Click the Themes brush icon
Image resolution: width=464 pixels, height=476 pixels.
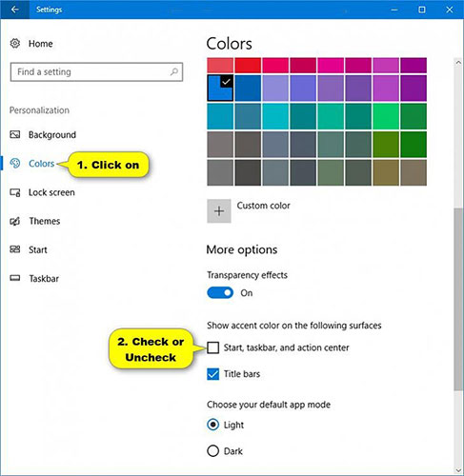click(x=15, y=221)
